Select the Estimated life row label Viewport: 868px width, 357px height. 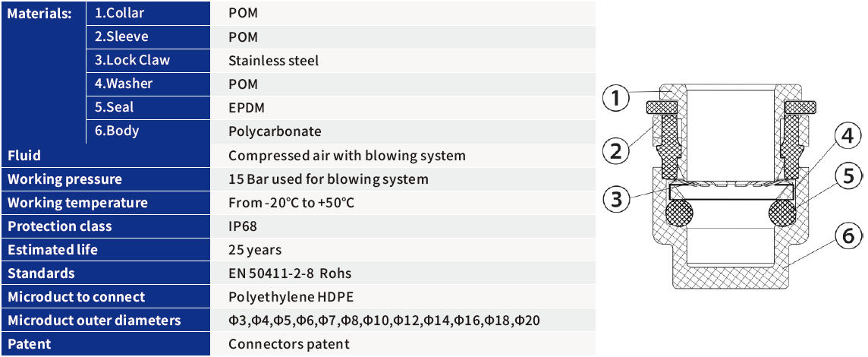52,250
